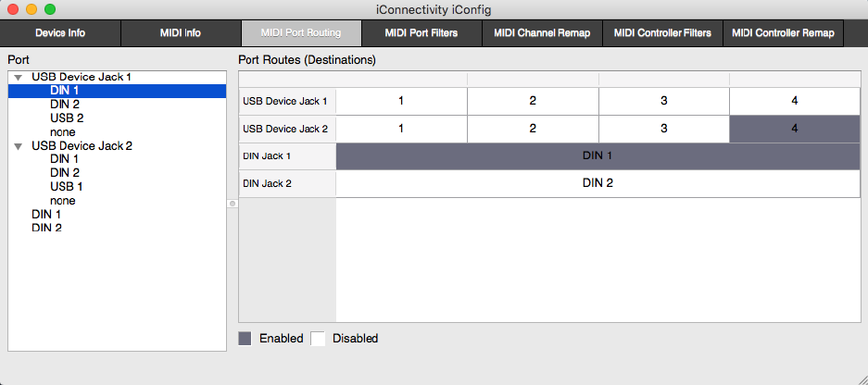The width and height of the screenshot is (868, 385).
Task: Collapse the USB Device Jack 1 tree
Action: coord(19,77)
